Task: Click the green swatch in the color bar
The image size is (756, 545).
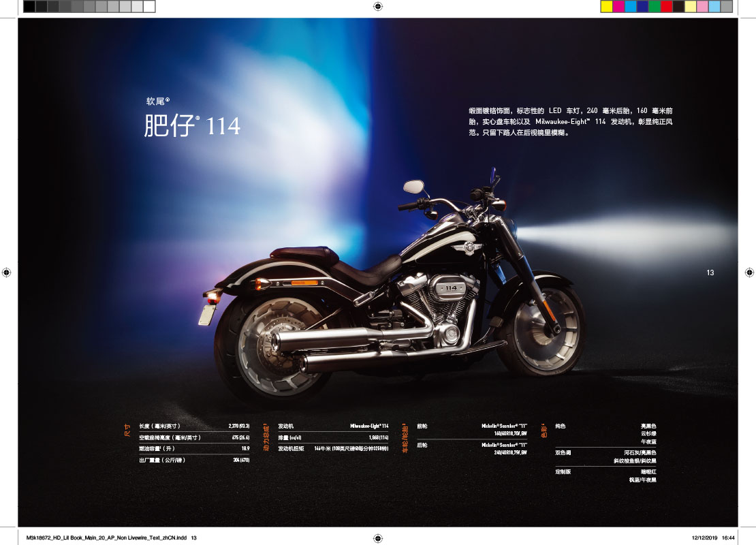Action: click(x=655, y=6)
